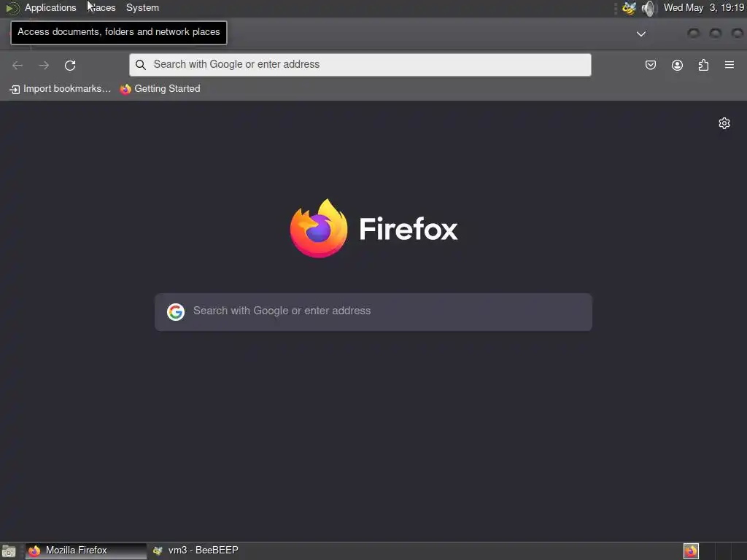Click the workspace switcher Firefox thumbnail

coord(691,551)
